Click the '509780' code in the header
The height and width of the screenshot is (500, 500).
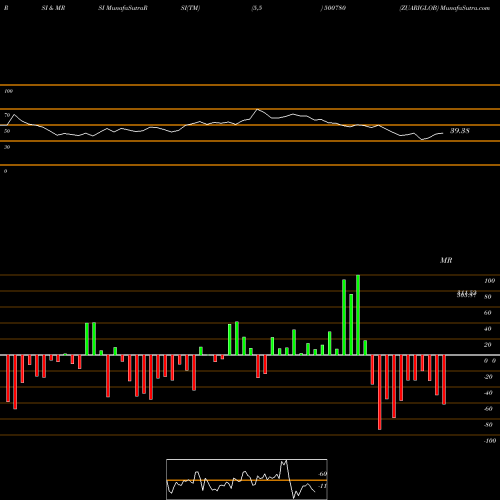[335, 8]
